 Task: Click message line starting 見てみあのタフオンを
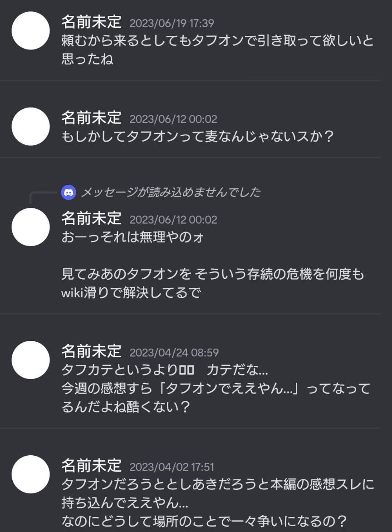pos(212,275)
